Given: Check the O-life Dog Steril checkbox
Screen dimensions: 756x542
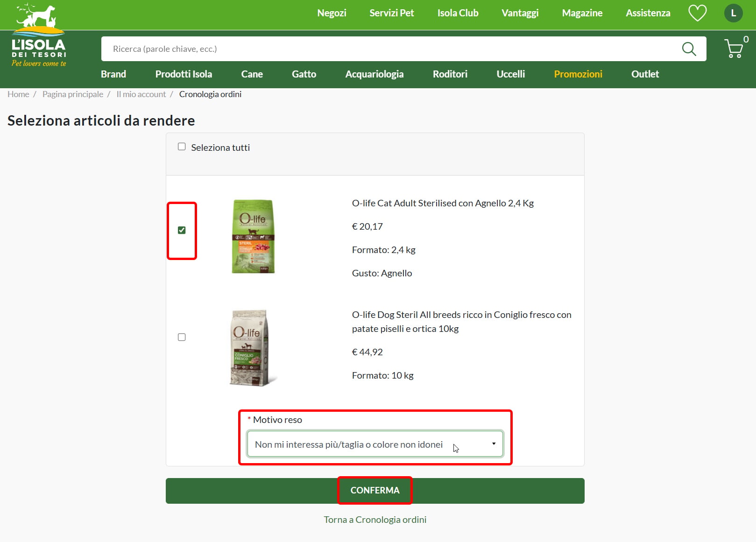Looking at the screenshot, I should [x=182, y=337].
